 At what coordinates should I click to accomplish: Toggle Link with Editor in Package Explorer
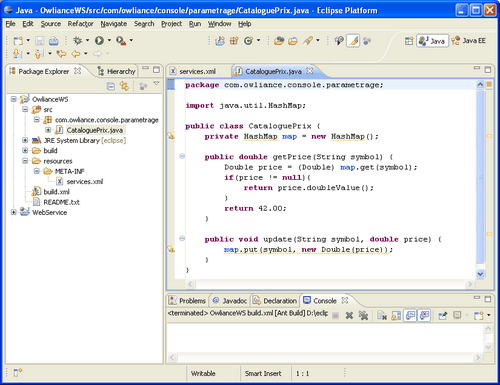tap(125, 86)
